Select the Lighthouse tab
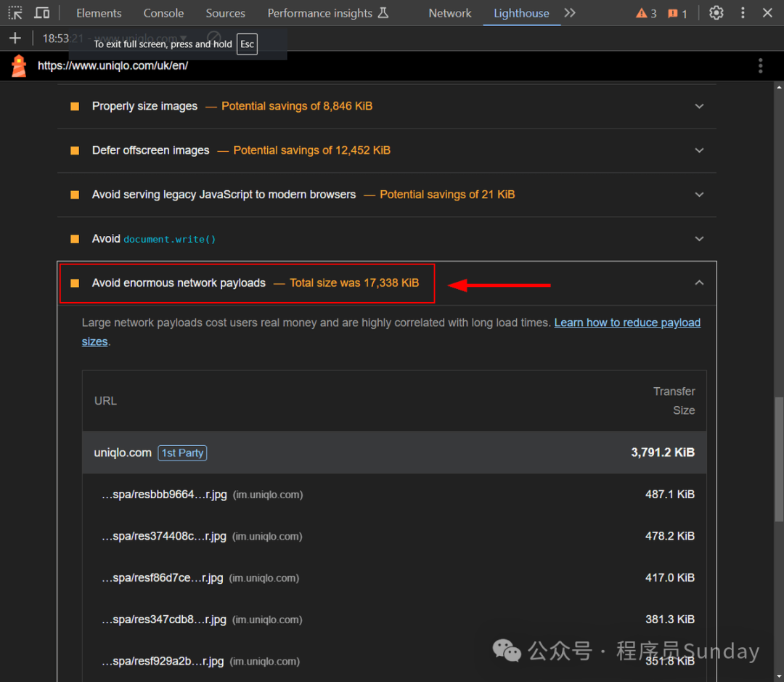The height and width of the screenshot is (682, 784). pos(521,13)
